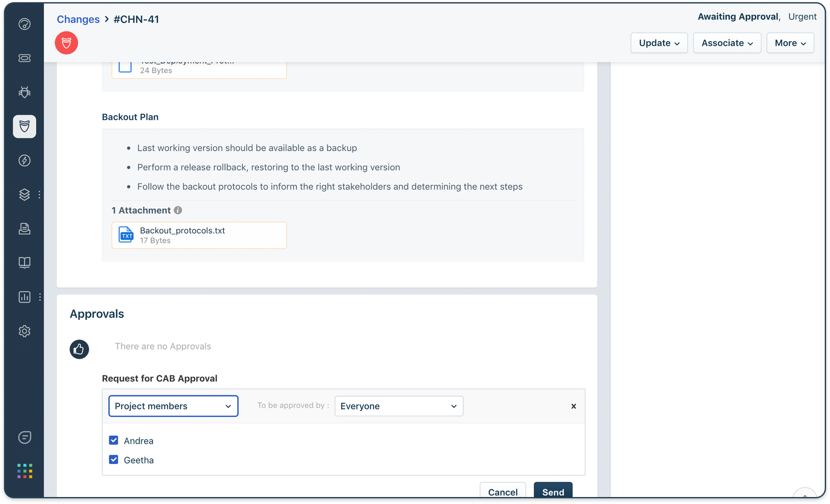
Task: Open the Admin settings gear icon
Action: (24, 331)
